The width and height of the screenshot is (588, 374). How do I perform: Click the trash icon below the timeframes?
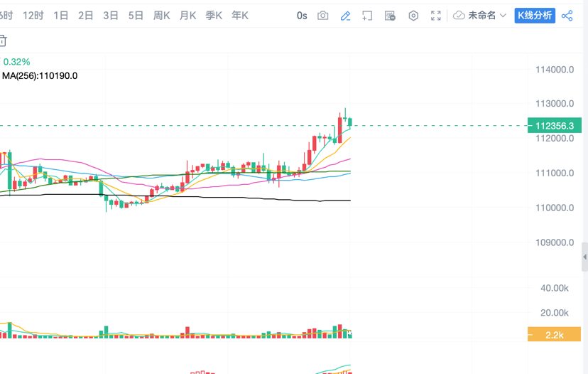3,41
